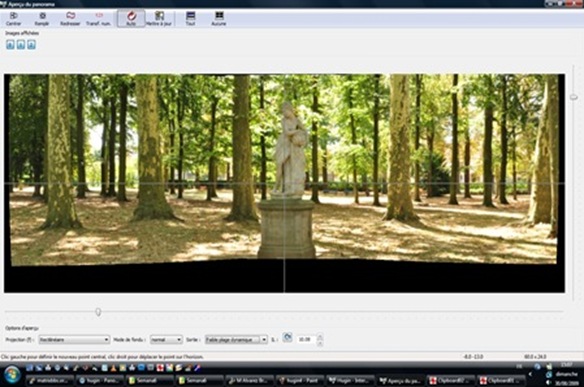Toggle displayed image 2 button
The height and width of the screenshot is (387, 584).
32,45
